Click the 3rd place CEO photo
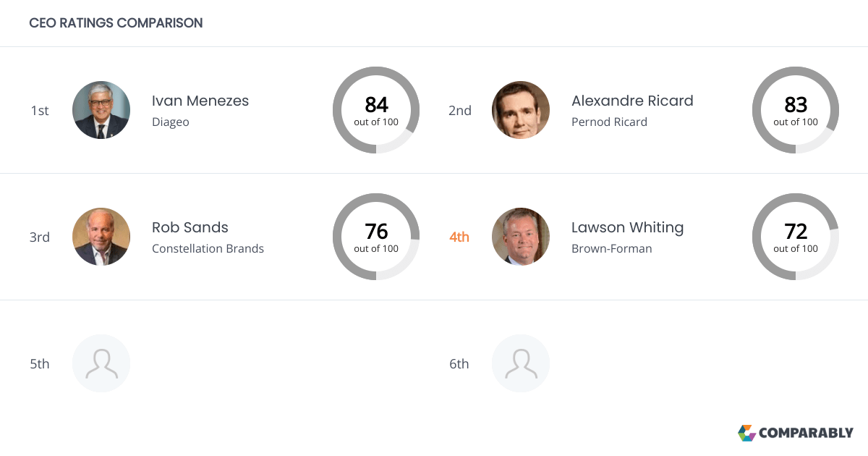Image resolution: width=868 pixels, height=456 pixels. [101, 237]
